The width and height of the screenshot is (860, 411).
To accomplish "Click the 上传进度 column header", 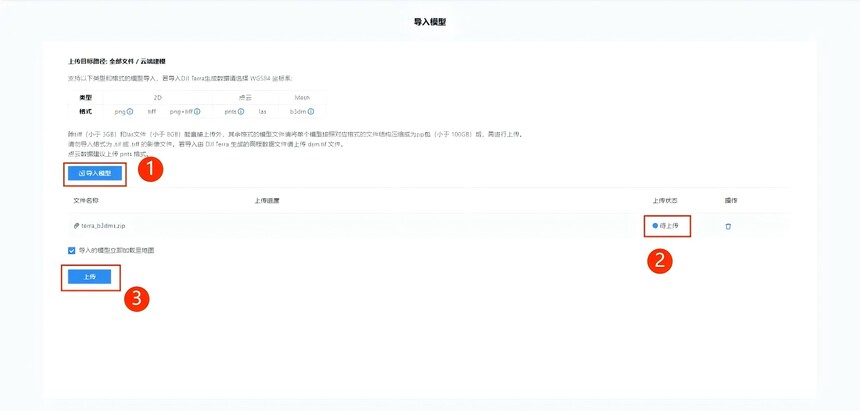I will pos(267,201).
